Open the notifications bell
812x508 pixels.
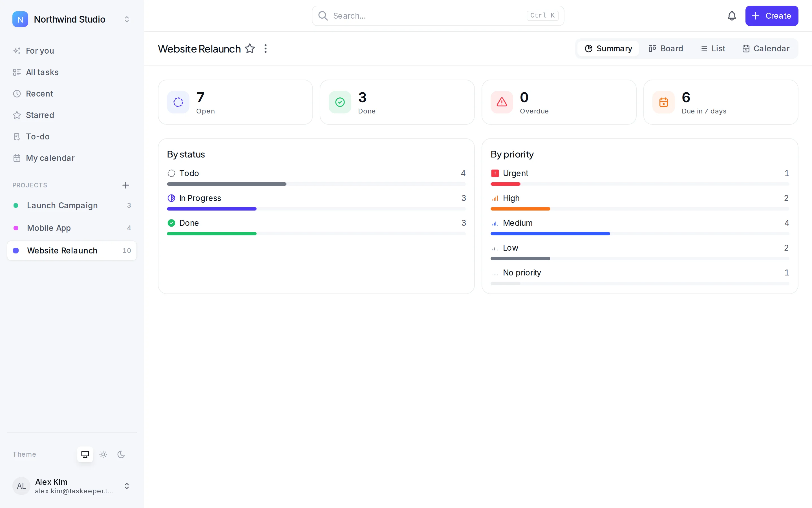pos(732,16)
